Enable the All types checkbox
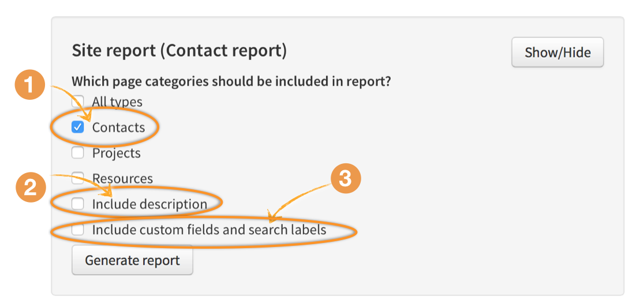Image resolution: width=644 pixels, height=307 pixels. (78, 102)
